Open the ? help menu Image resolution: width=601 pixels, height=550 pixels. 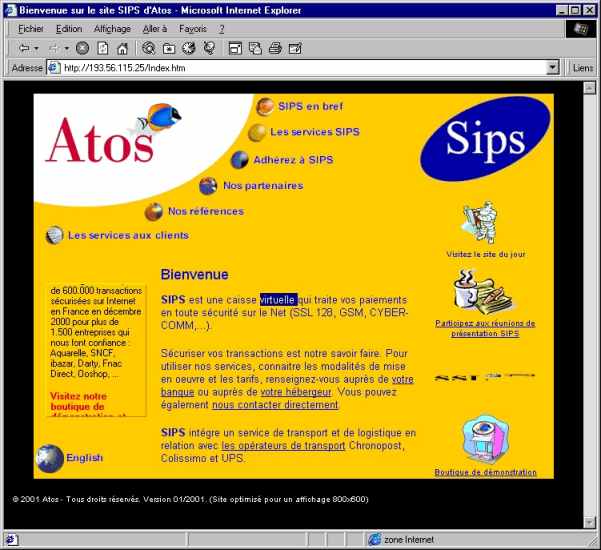pyautogui.click(x=222, y=29)
